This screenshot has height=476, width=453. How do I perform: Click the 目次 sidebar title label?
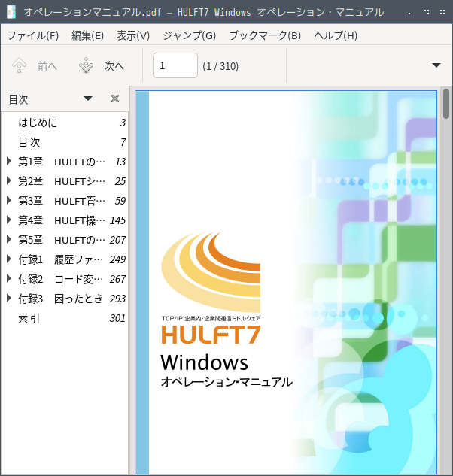tap(18, 99)
